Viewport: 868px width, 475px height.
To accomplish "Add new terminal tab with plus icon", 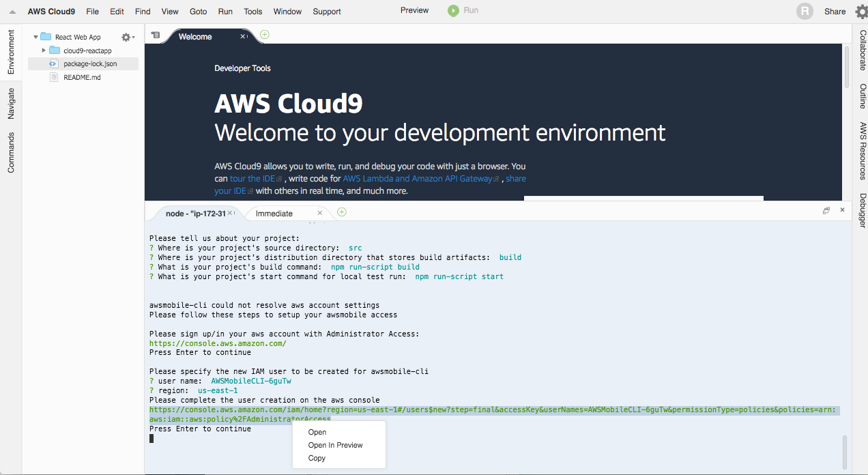I will [342, 212].
